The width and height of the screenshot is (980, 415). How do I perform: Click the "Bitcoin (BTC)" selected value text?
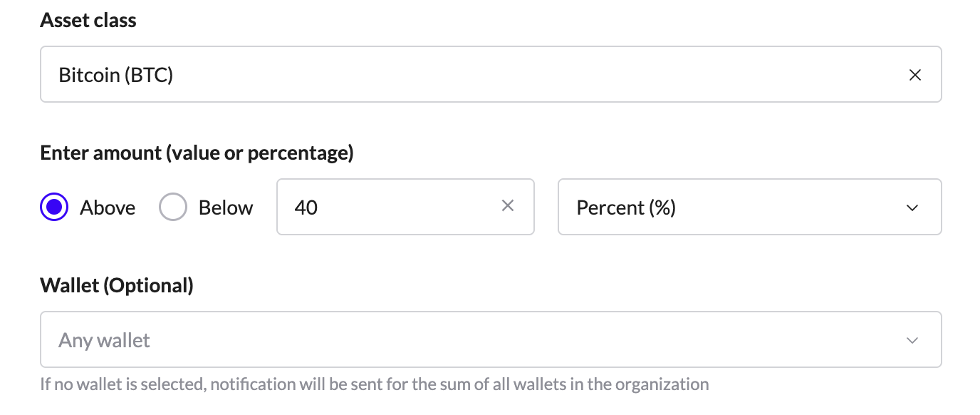point(116,75)
